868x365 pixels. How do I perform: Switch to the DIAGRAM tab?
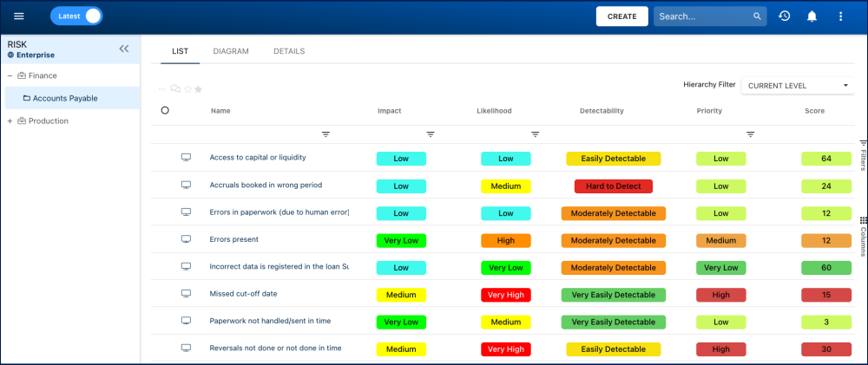[x=231, y=51]
